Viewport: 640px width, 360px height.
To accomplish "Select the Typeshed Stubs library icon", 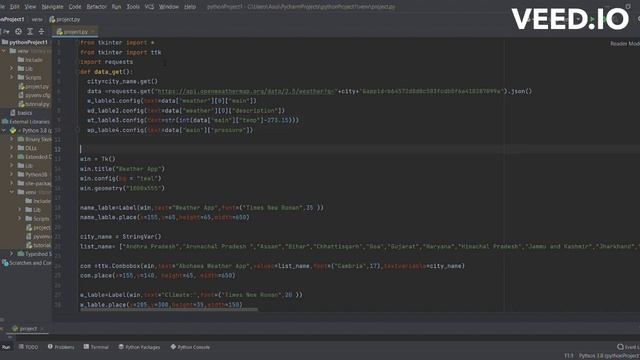I will (x=20, y=254).
